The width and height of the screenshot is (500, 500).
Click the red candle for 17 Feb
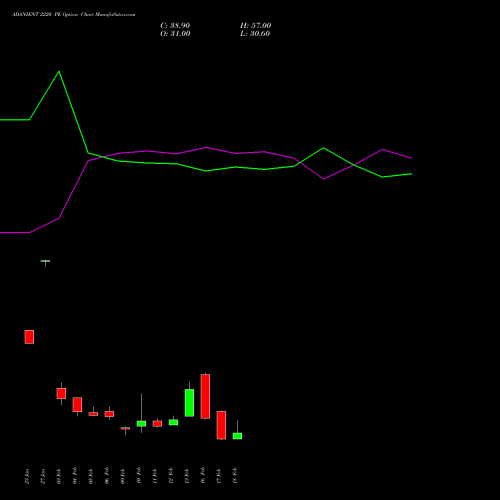point(221,425)
